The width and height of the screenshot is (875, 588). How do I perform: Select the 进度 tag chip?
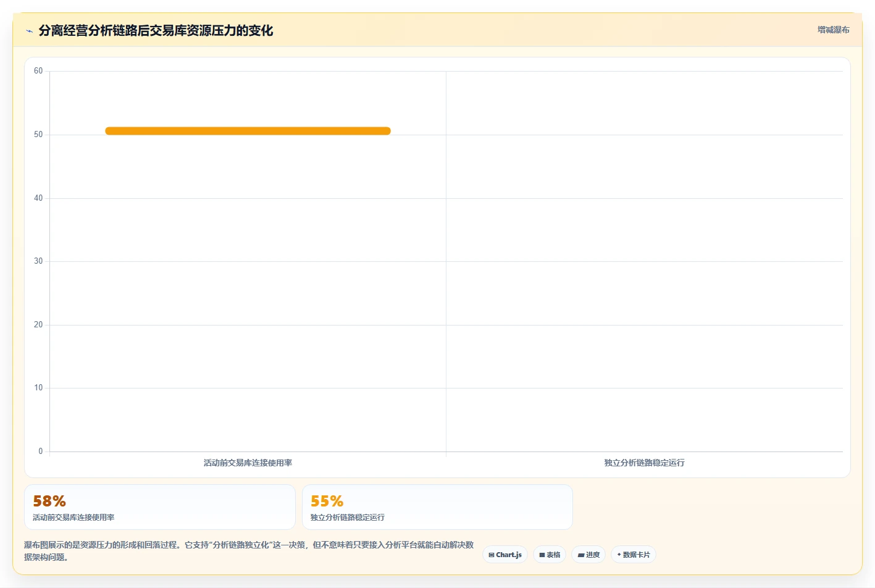[x=588, y=555]
